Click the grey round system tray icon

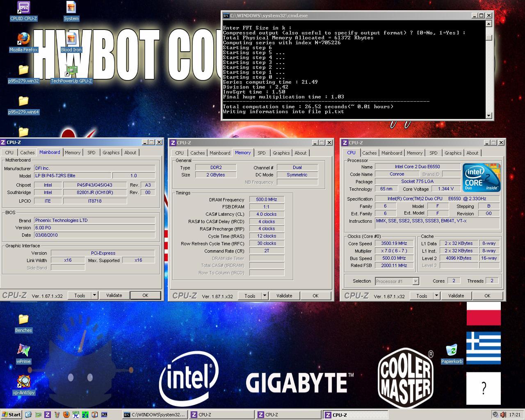point(495,415)
